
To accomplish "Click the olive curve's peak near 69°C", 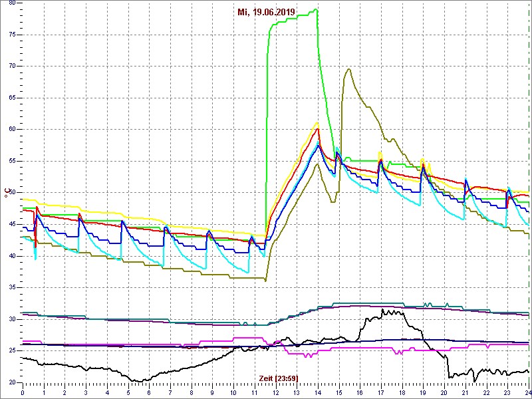I will pyautogui.click(x=348, y=69).
